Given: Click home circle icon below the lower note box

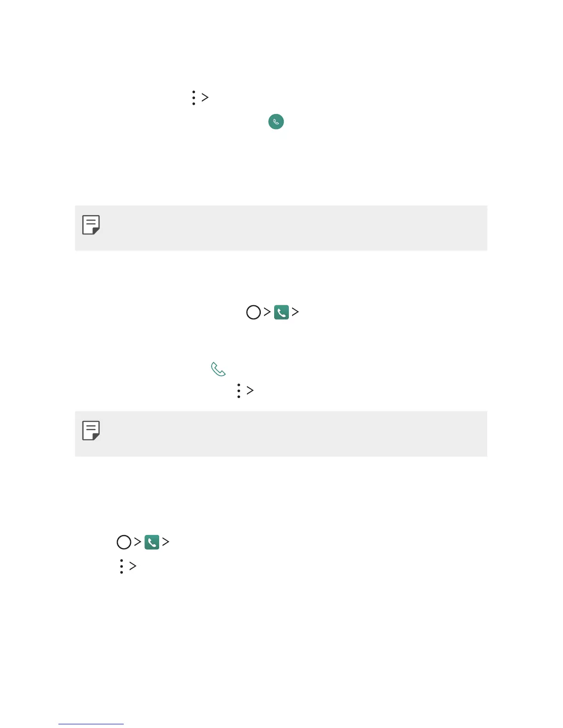Looking at the screenshot, I should point(124,542).
